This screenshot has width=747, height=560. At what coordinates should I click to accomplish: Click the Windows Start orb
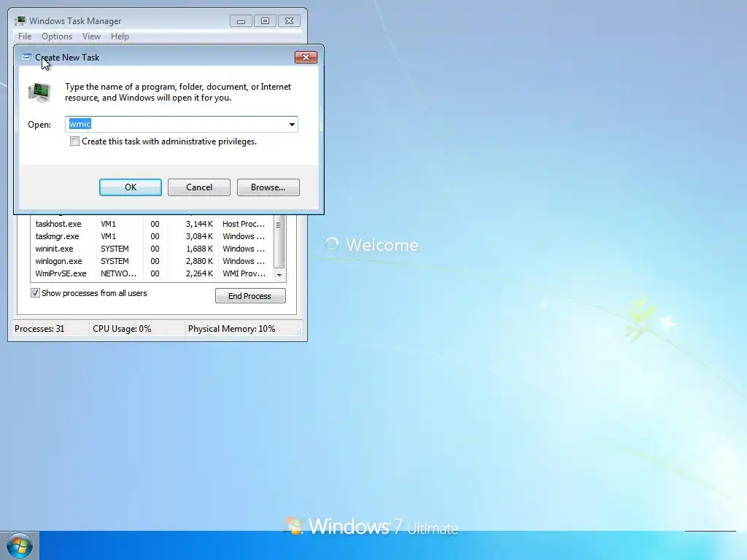click(x=20, y=546)
